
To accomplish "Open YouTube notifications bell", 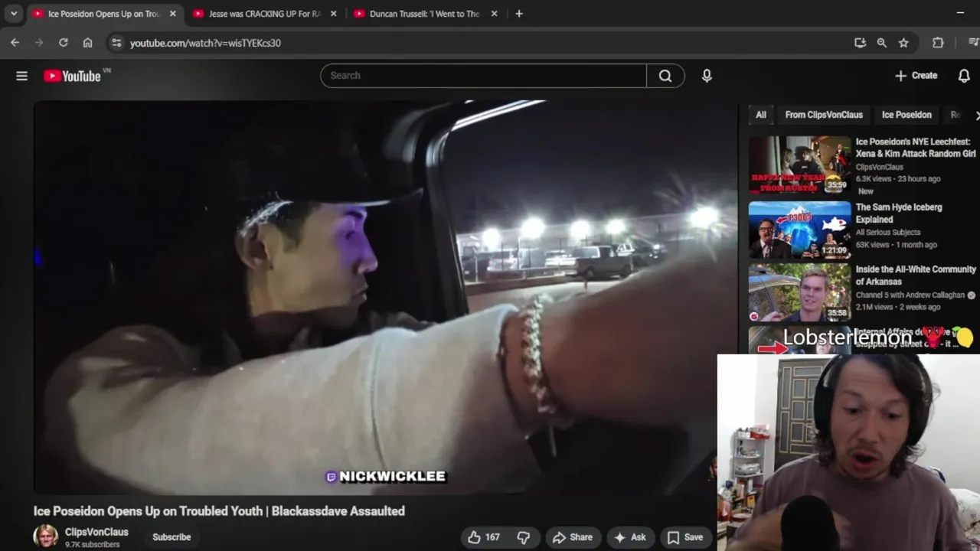I will (964, 76).
